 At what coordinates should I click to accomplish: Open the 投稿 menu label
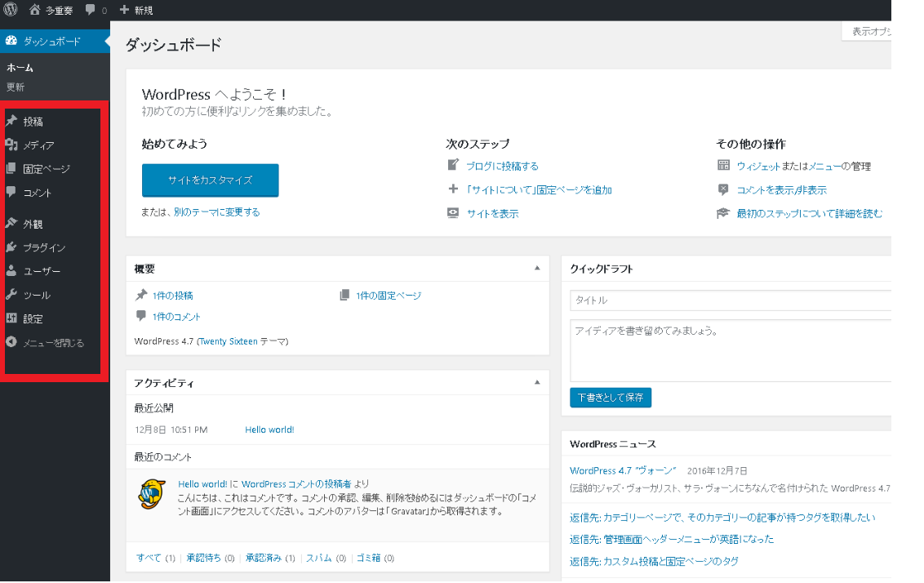pos(33,122)
